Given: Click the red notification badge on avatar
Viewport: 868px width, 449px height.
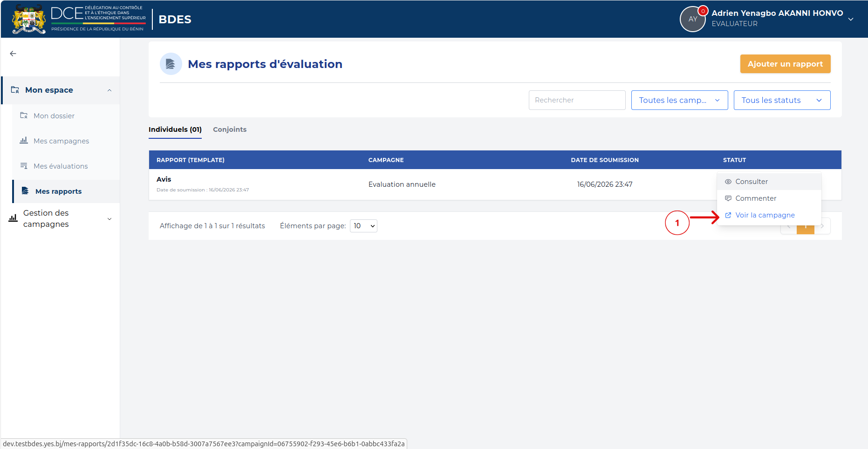Looking at the screenshot, I should tap(703, 11).
